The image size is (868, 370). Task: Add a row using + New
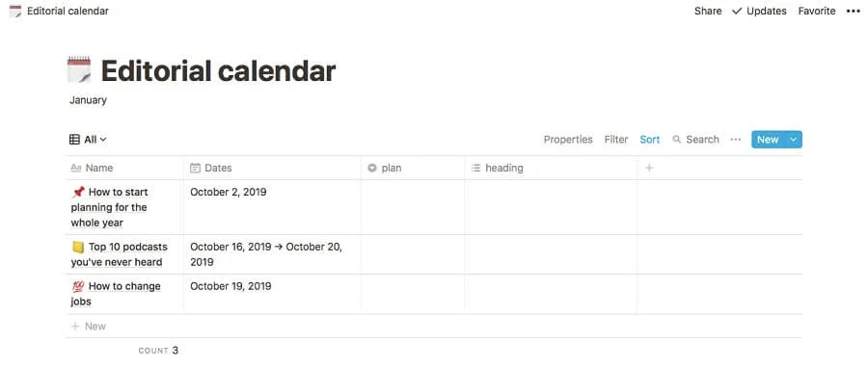point(89,327)
